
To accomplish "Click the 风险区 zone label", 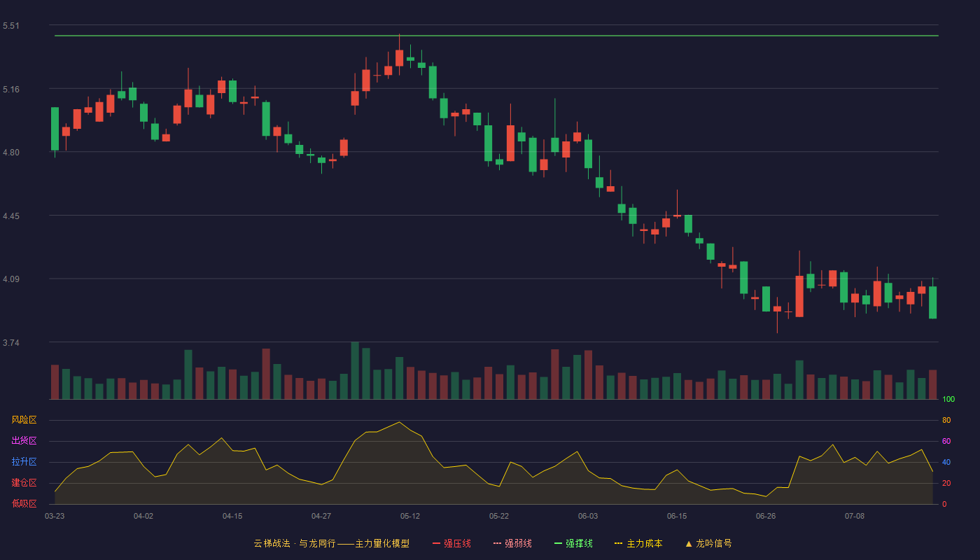I will tap(24, 420).
